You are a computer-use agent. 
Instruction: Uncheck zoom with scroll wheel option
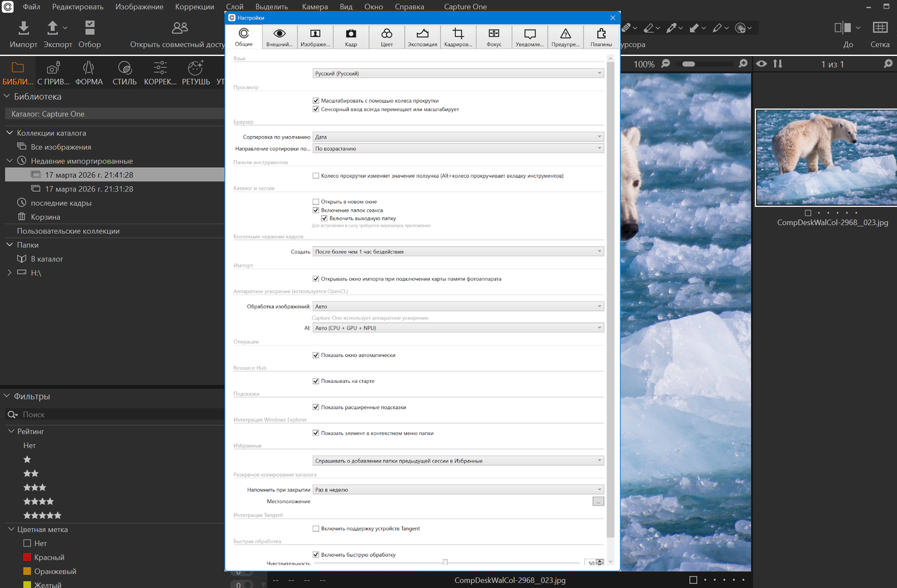click(316, 101)
